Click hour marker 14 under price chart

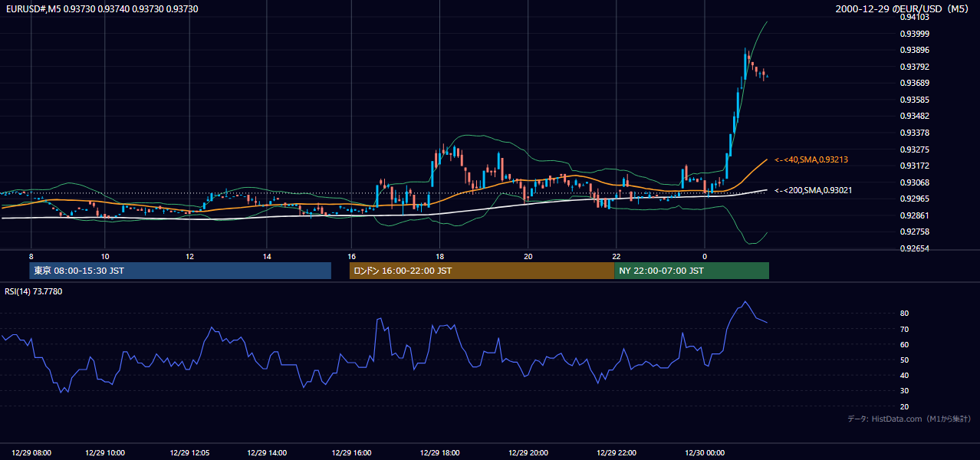click(x=267, y=256)
